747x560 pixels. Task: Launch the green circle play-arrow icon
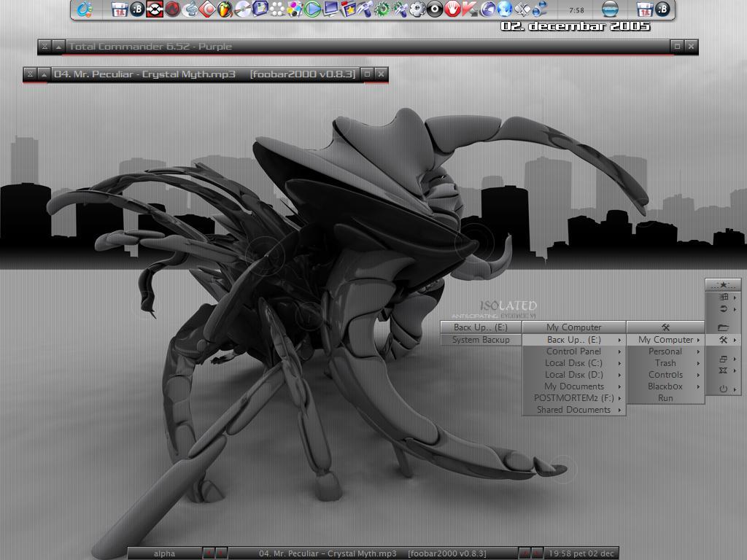click(312, 9)
